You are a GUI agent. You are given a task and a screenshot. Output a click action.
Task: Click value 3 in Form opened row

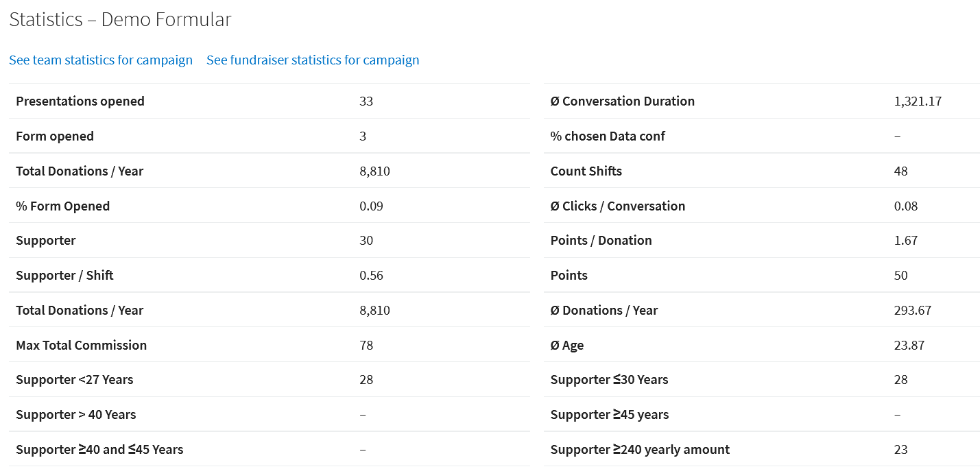point(363,136)
